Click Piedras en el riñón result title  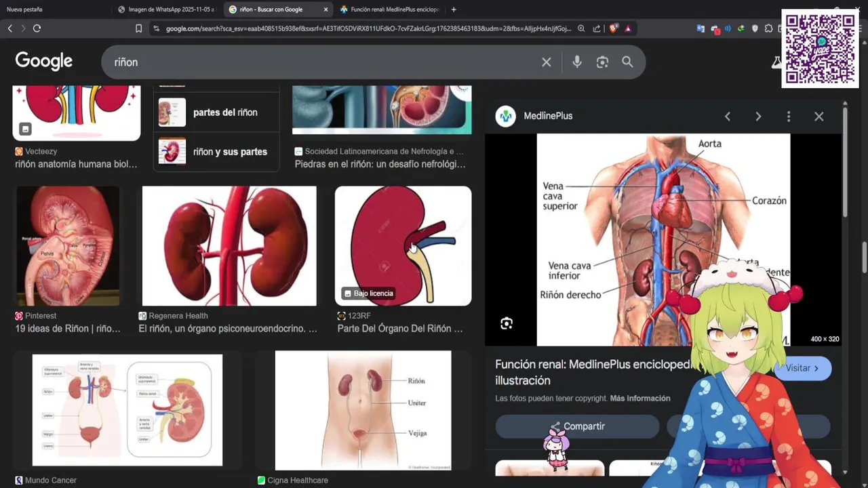[x=380, y=164]
